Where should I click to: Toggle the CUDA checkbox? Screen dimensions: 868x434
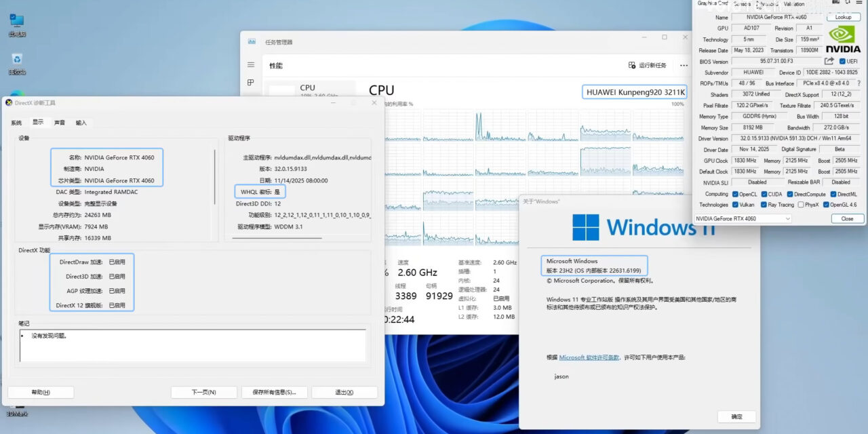coord(763,194)
